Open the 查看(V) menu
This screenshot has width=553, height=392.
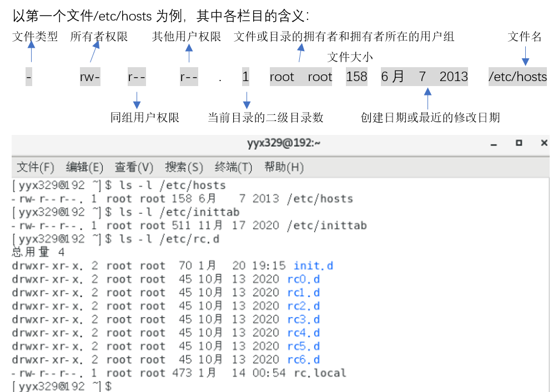134,167
